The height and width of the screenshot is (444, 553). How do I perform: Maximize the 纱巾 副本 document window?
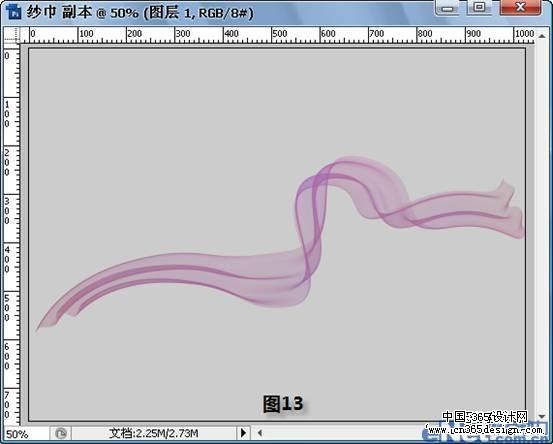coord(479,8)
